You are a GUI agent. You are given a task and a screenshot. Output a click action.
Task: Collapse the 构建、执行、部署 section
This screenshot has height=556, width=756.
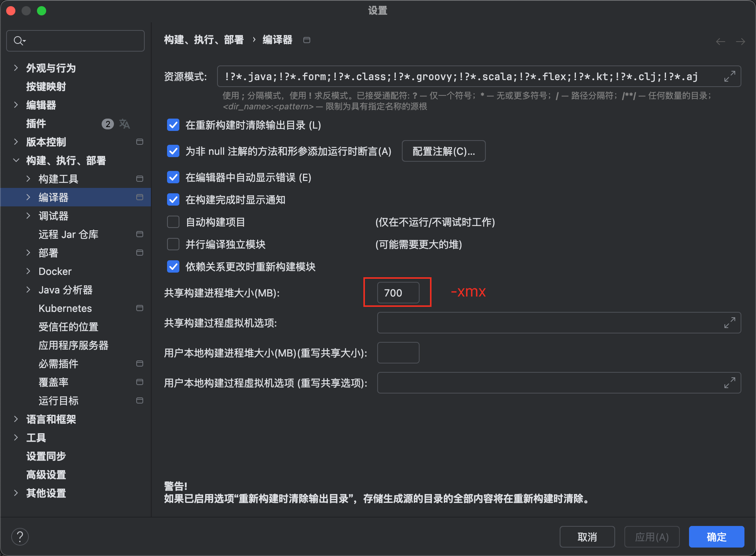point(16,160)
